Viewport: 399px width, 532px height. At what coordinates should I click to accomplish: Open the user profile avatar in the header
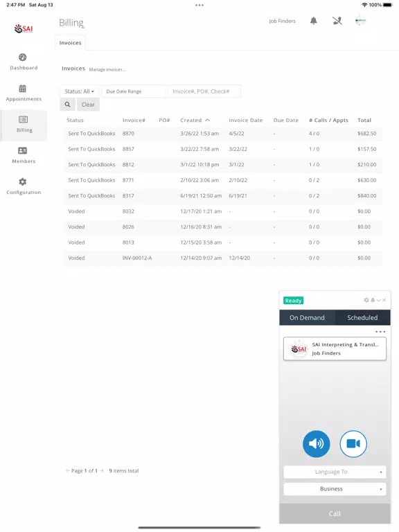[360, 21]
